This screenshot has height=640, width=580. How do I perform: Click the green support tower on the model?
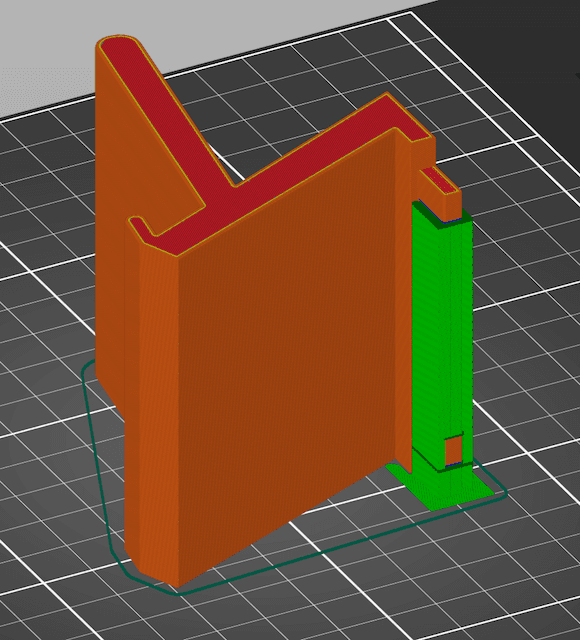tap(442, 335)
